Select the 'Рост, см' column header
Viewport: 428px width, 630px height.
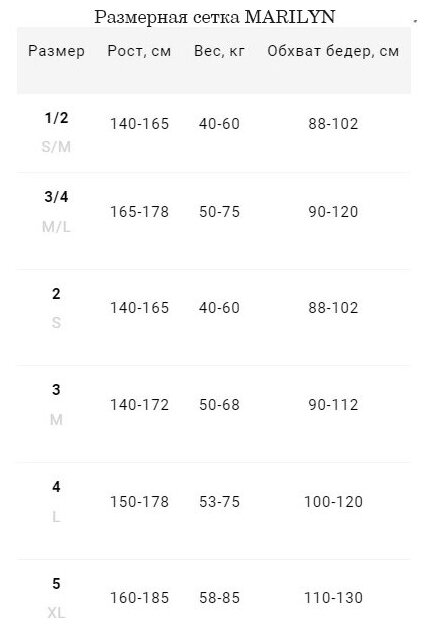pos(139,51)
